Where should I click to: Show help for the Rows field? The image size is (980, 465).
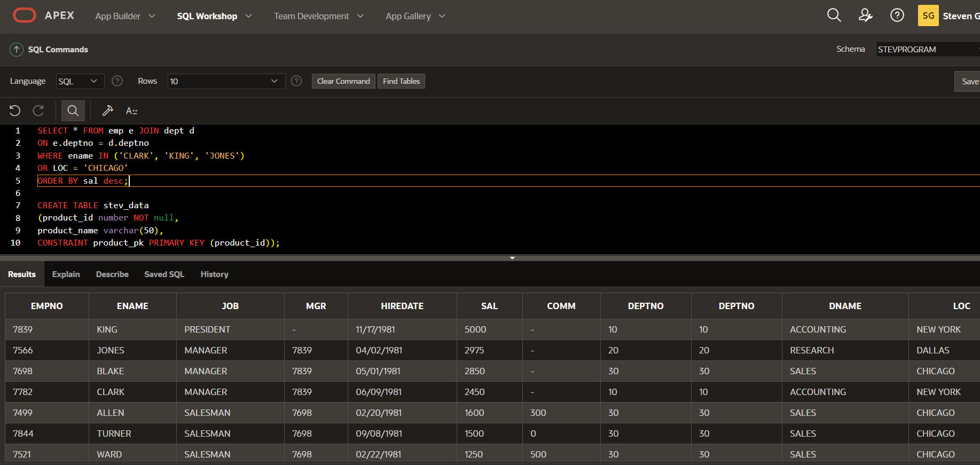(x=296, y=81)
